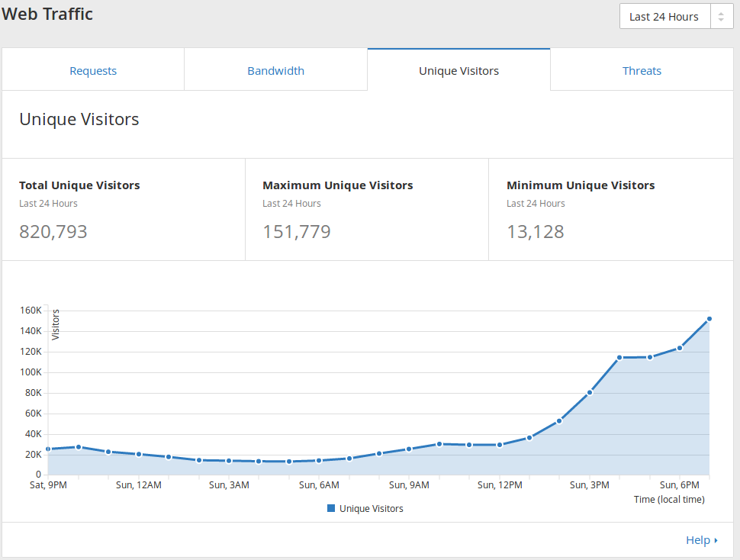Open the Last 24 Hours dropdown
The image size is (740, 560).
(x=664, y=17)
